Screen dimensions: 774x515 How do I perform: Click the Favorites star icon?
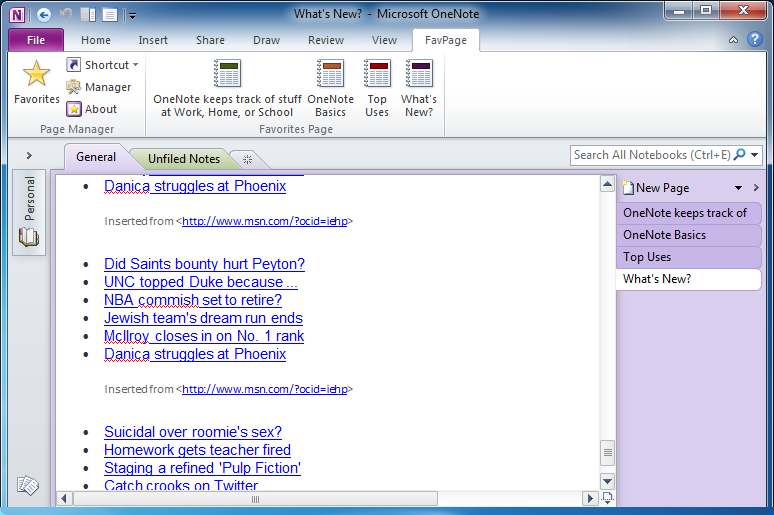37,74
